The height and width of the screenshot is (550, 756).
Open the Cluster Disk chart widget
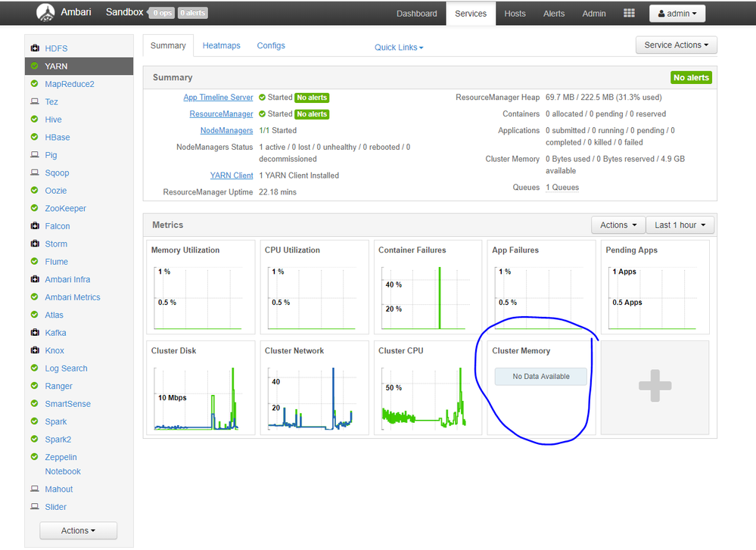pyautogui.click(x=201, y=387)
